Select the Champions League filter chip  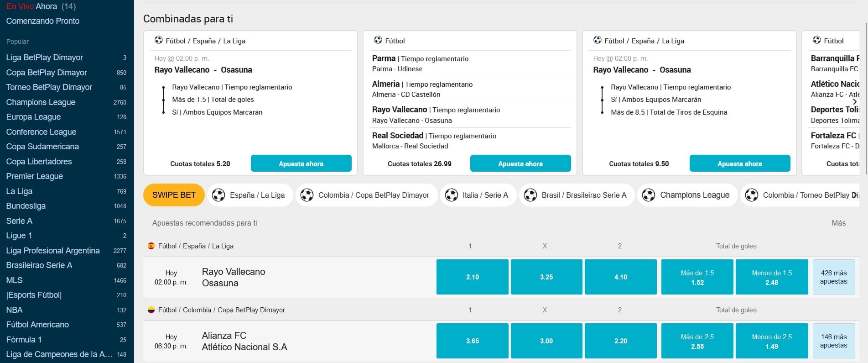click(687, 195)
